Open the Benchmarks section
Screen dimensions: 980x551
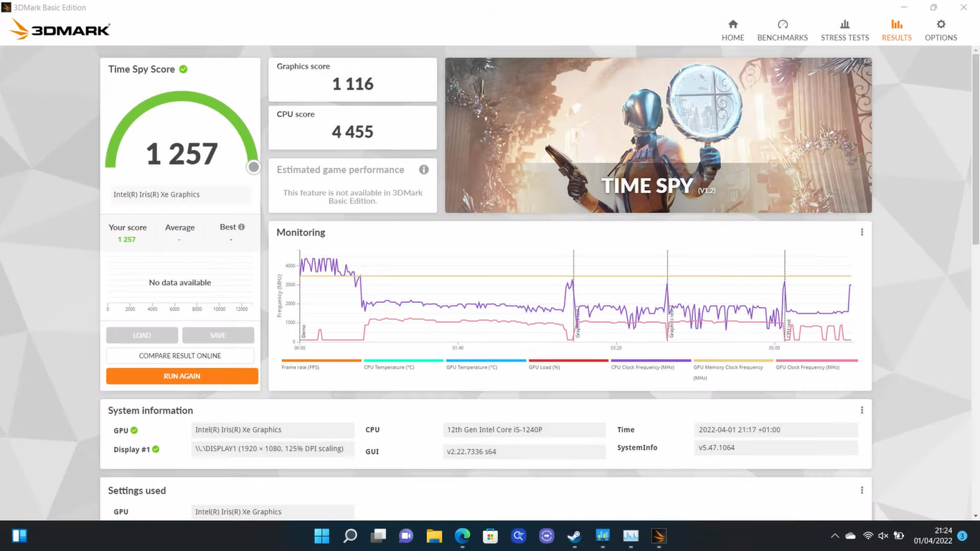pos(782,30)
